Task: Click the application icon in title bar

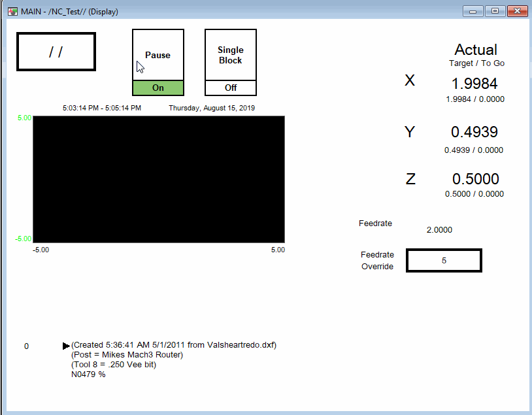Action: click(x=13, y=12)
